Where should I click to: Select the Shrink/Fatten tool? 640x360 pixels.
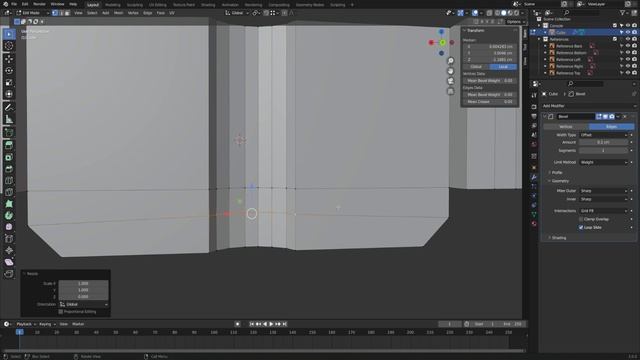coord(9,250)
